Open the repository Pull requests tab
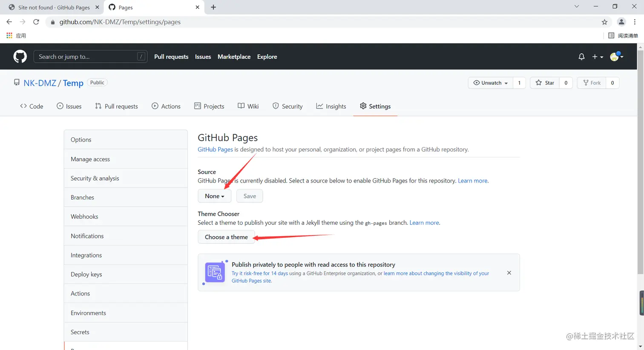 [x=116, y=106]
